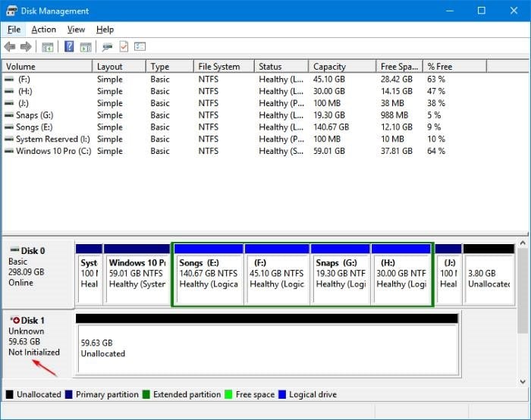Select the Songs (E:) volume row
531x420 pixels.
244,127
